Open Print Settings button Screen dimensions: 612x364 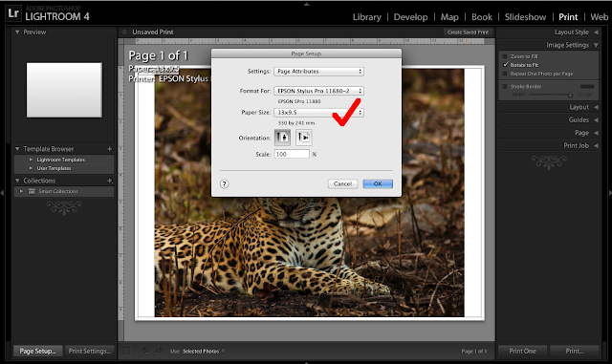90,352
